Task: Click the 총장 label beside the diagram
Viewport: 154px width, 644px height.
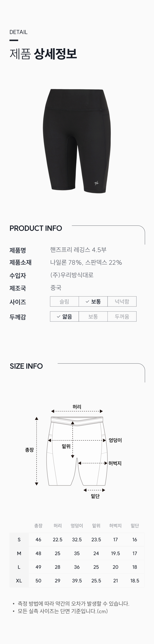Action: pyautogui.click(x=29, y=450)
